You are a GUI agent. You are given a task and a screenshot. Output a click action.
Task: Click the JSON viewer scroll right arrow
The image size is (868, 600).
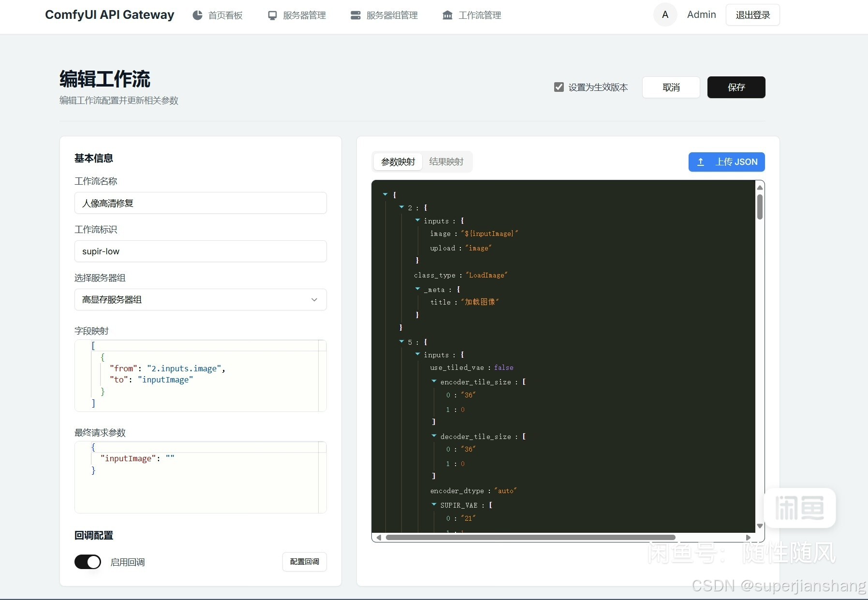coord(749,538)
